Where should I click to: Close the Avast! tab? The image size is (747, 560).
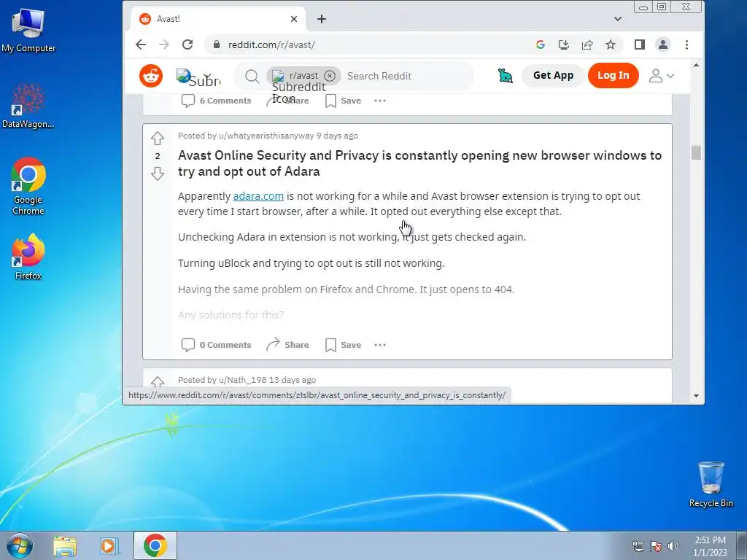point(294,19)
